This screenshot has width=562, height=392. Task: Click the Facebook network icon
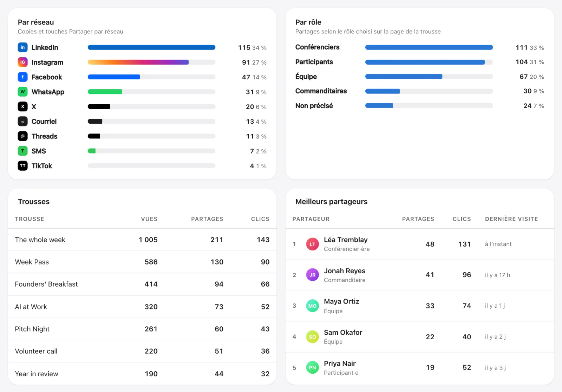(23, 77)
